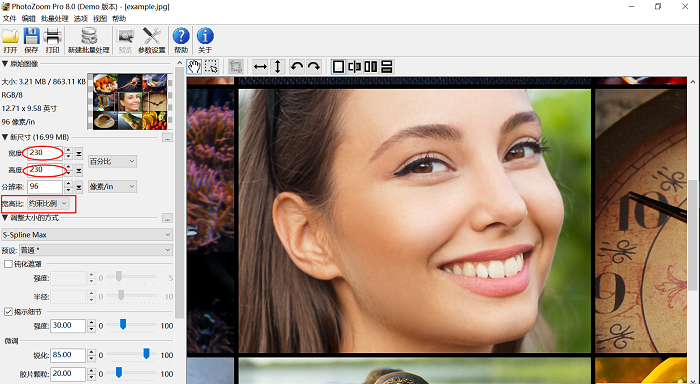Open 高度 height options menu button
This screenshot has height=384, width=700.
[x=79, y=171]
